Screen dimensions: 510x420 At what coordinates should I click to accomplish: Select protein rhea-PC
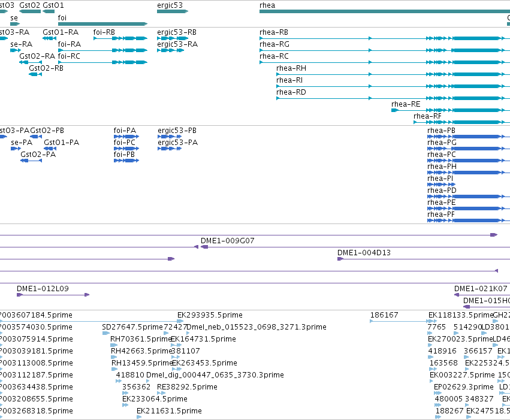[x=469, y=161]
